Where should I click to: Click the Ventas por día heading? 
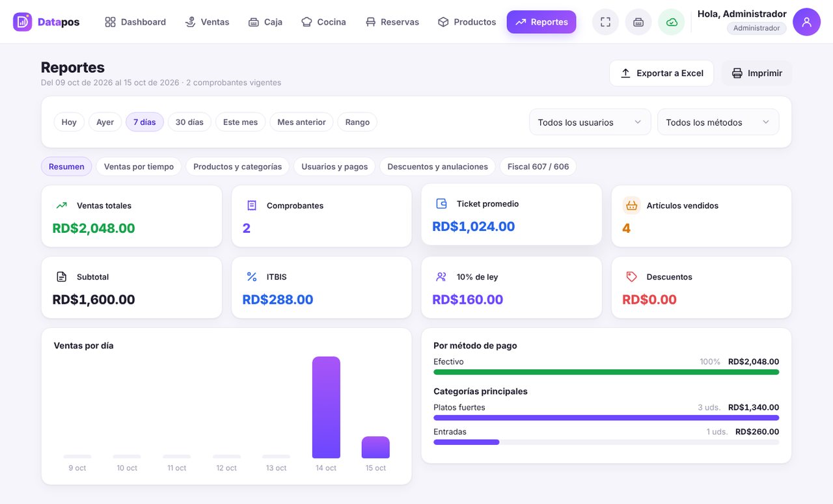83,346
